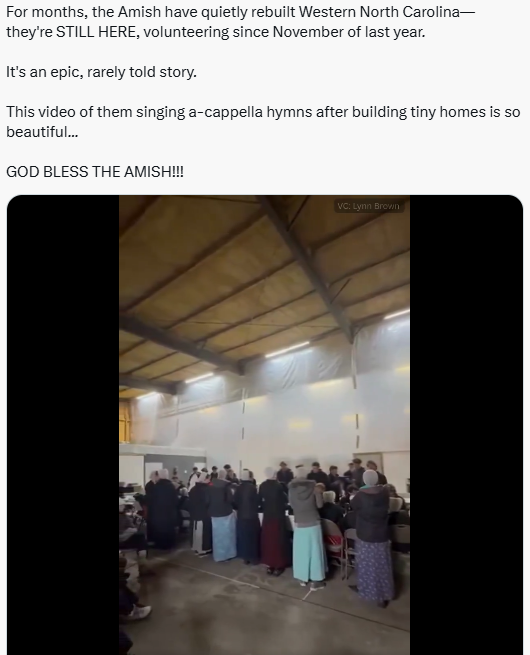This screenshot has height=655, width=530.
Task: Play the Amish hymn singing video
Action: 264,425
